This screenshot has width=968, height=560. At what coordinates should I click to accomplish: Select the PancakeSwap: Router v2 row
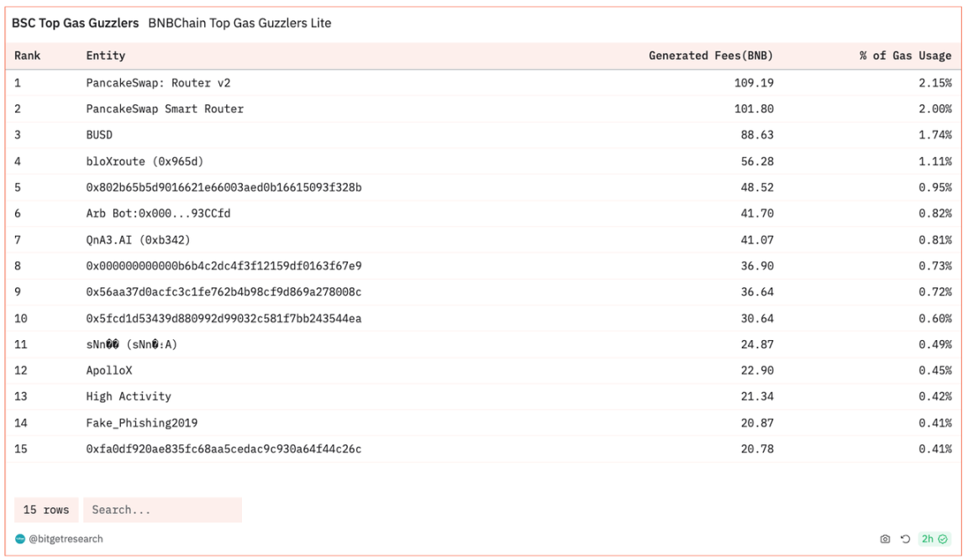click(x=158, y=83)
